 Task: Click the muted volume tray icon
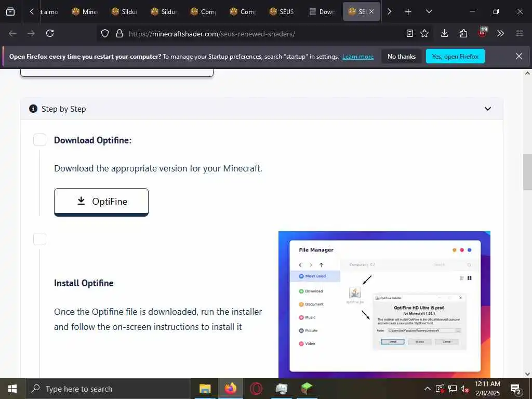click(x=465, y=389)
